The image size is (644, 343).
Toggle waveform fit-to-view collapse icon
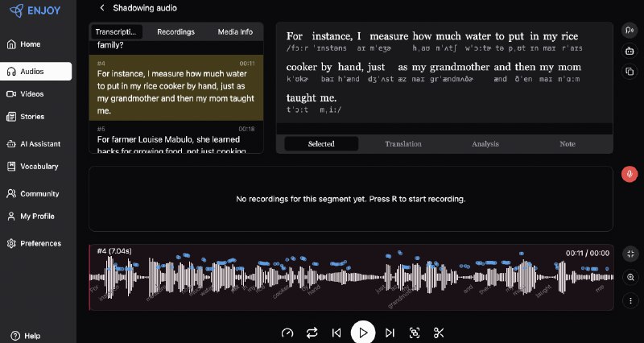pos(630,254)
